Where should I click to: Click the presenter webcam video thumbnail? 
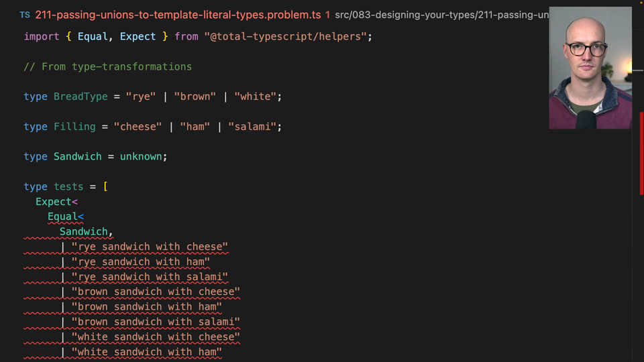pos(590,68)
